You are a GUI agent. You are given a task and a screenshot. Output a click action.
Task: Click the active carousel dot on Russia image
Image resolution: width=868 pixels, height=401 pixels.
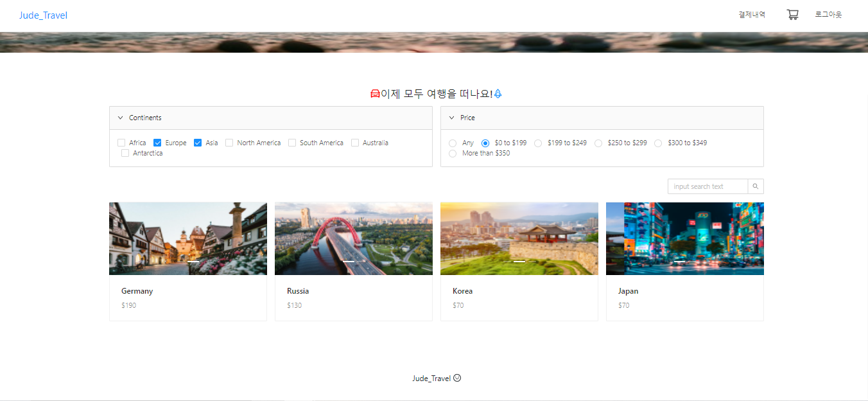tap(349, 262)
